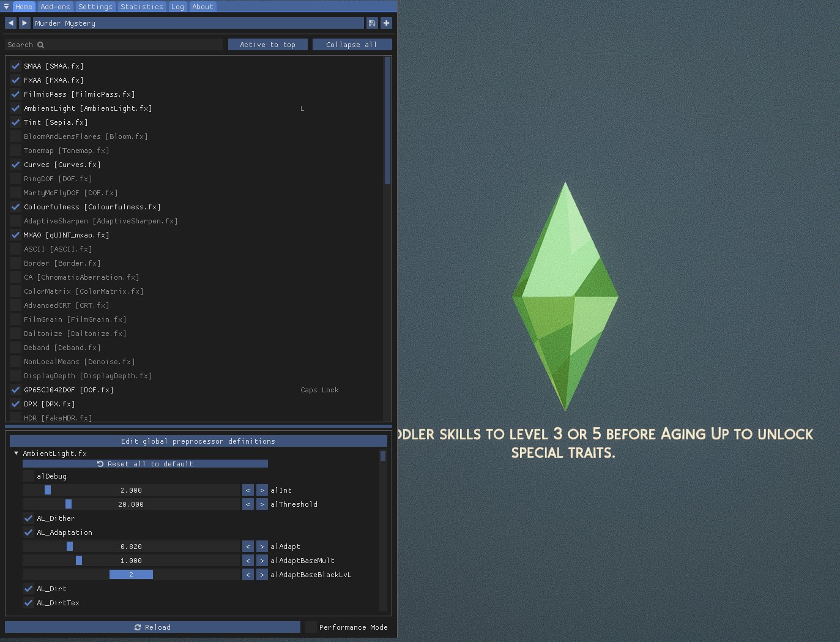Click the Murder Mystery preset name field
The width and height of the screenshot is (840, 642).
(198, 23)
